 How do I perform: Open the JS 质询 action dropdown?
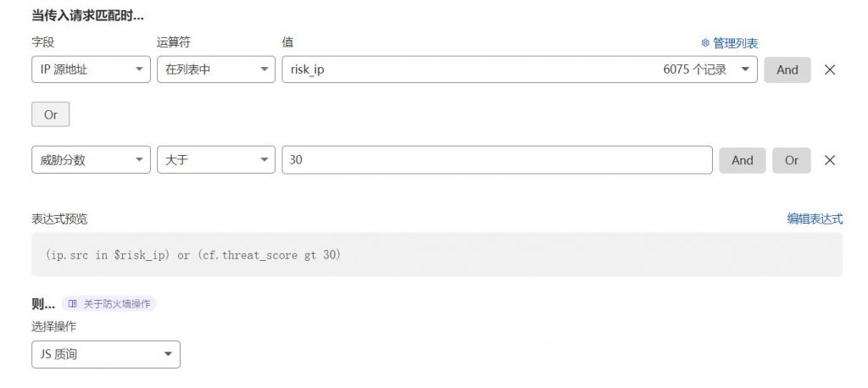106,354
